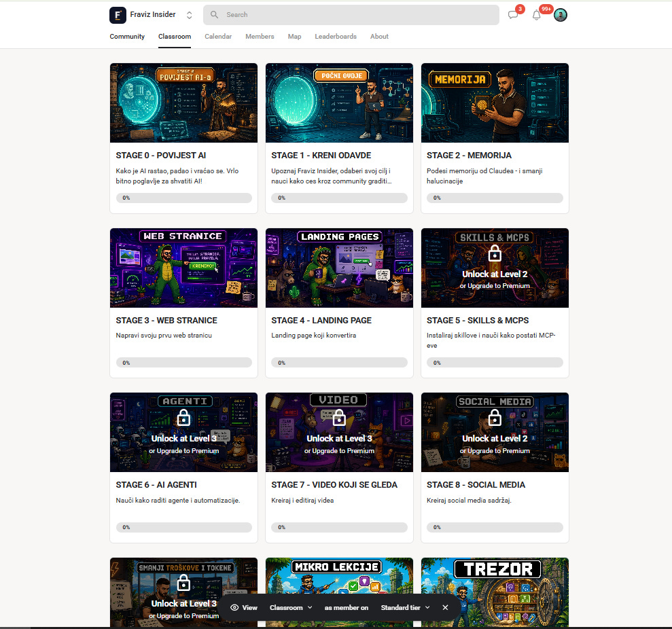Click STAGE 8 - SOCIAL MEDIA title
672x629 pixels.
click(x=476, y=484)
